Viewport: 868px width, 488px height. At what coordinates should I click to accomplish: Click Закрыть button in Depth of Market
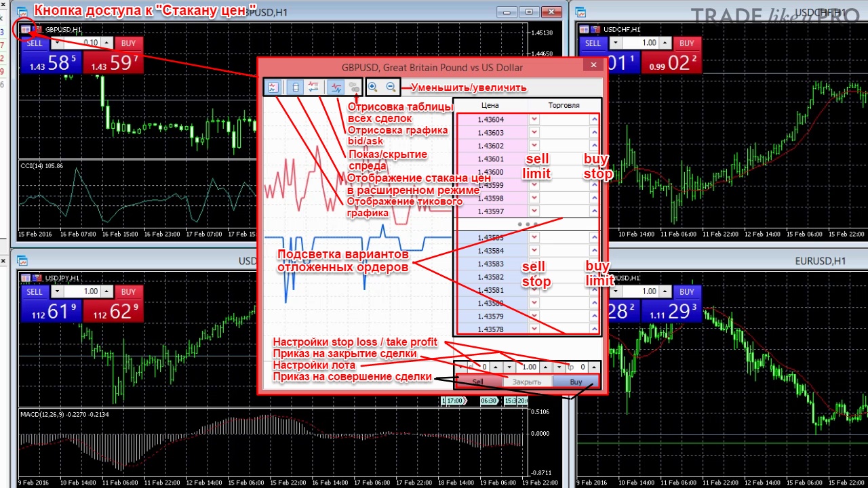click(x=527, y=382)
